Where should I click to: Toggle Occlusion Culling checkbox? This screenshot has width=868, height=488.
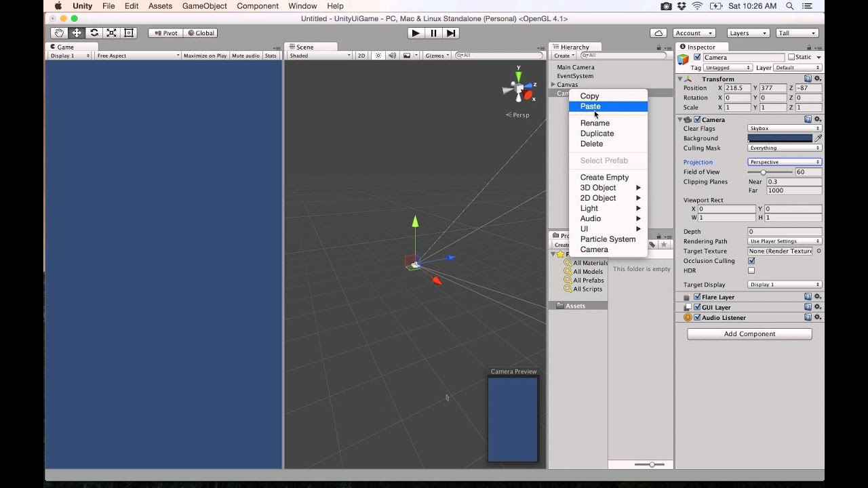[751, 261]
